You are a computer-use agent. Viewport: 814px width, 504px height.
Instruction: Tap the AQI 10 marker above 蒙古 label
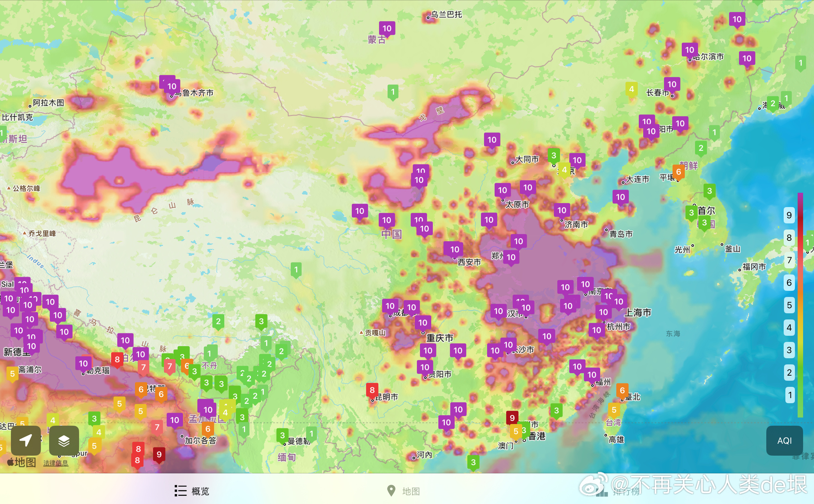387,29
